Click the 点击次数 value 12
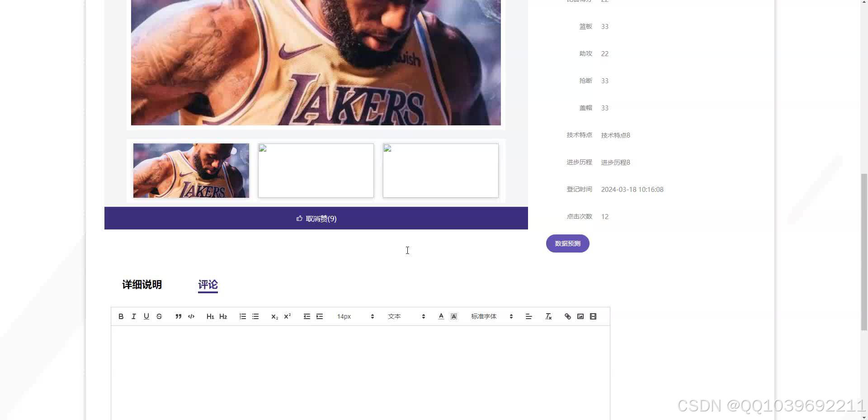The height and width of the screenshot is (420, 868). 605,217
